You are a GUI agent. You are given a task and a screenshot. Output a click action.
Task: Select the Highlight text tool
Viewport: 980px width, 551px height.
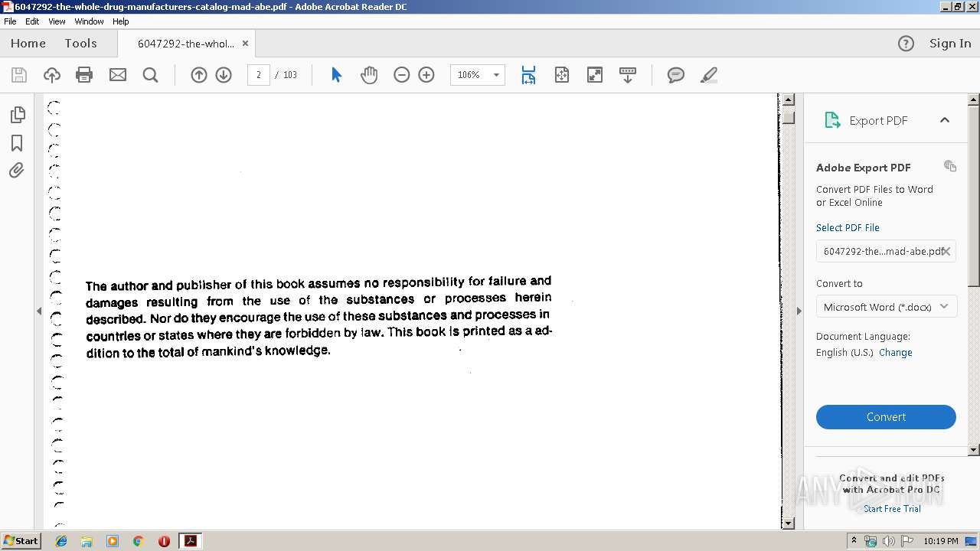click(709, 75)
